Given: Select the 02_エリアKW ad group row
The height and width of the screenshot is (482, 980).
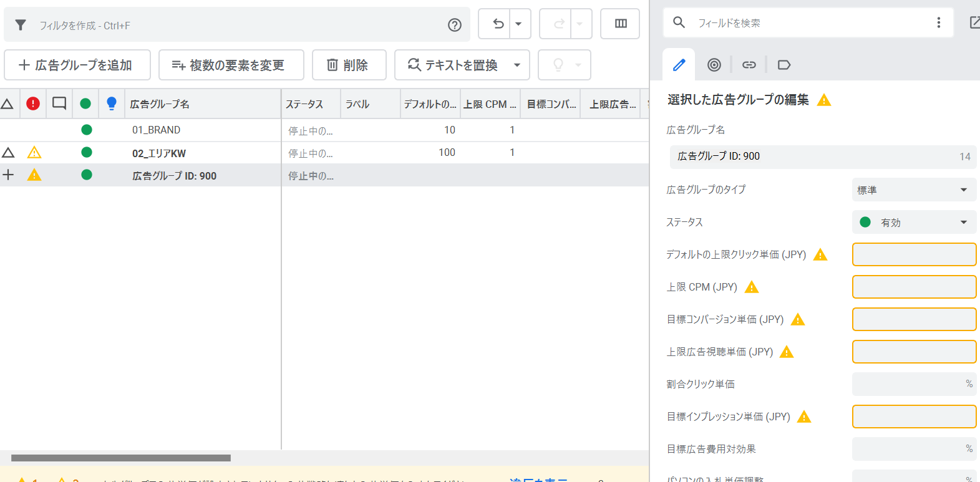Looking at the screenshot, I should [x=324, y=153].
